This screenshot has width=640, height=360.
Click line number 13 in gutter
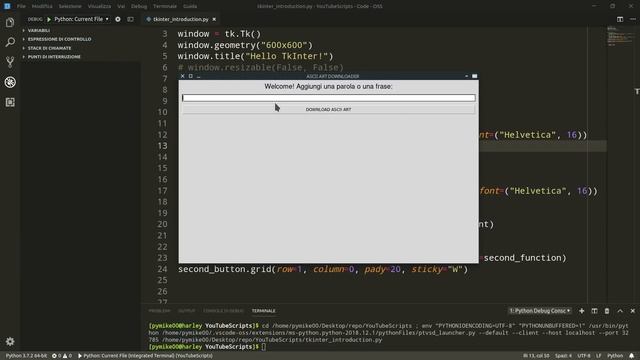162,146
